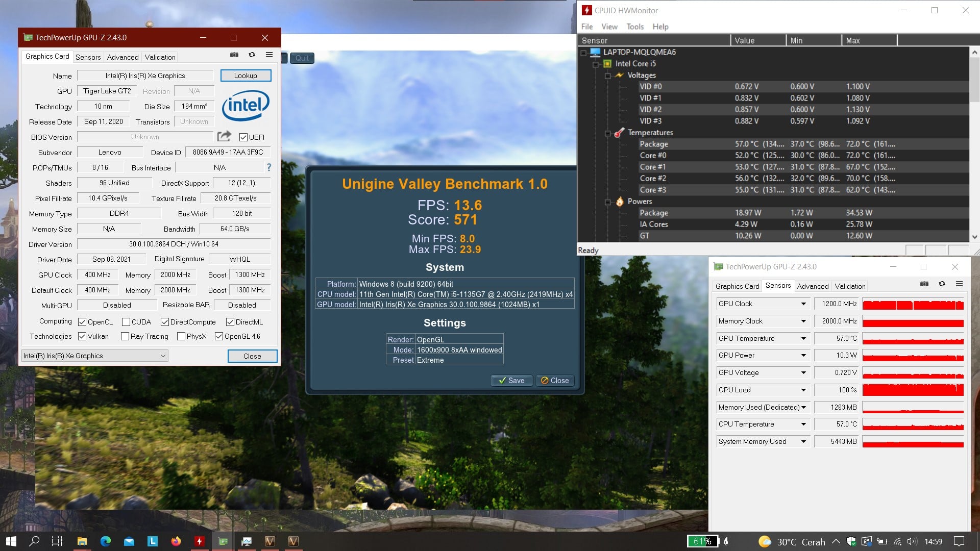Toggle DirectCompute checkbox
The width and height of the screenshot is (980, 551).
click(x=165, y=322)
